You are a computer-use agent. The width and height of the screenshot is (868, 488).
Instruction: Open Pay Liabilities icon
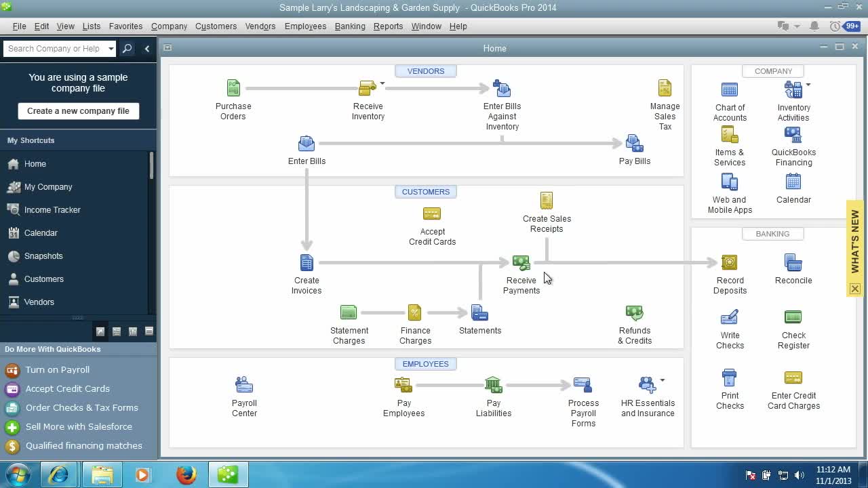[x=494, y=385]
